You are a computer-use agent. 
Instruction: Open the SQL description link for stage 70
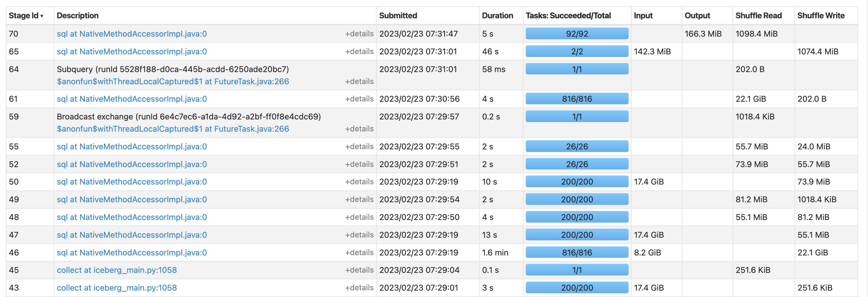[x=132, y=34]
